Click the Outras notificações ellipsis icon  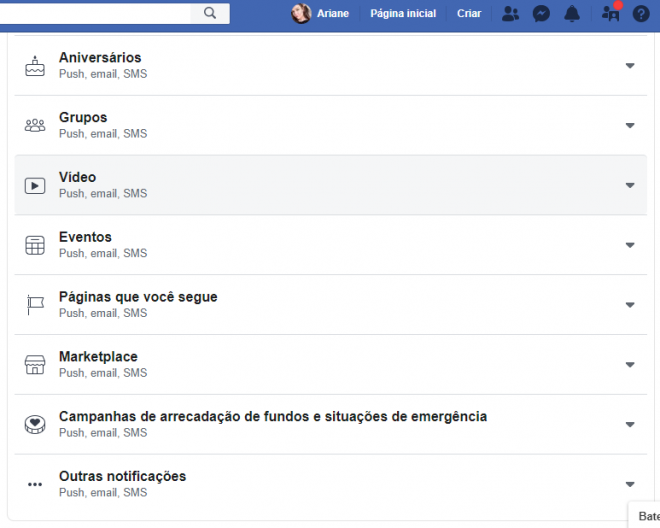point(35,484)
